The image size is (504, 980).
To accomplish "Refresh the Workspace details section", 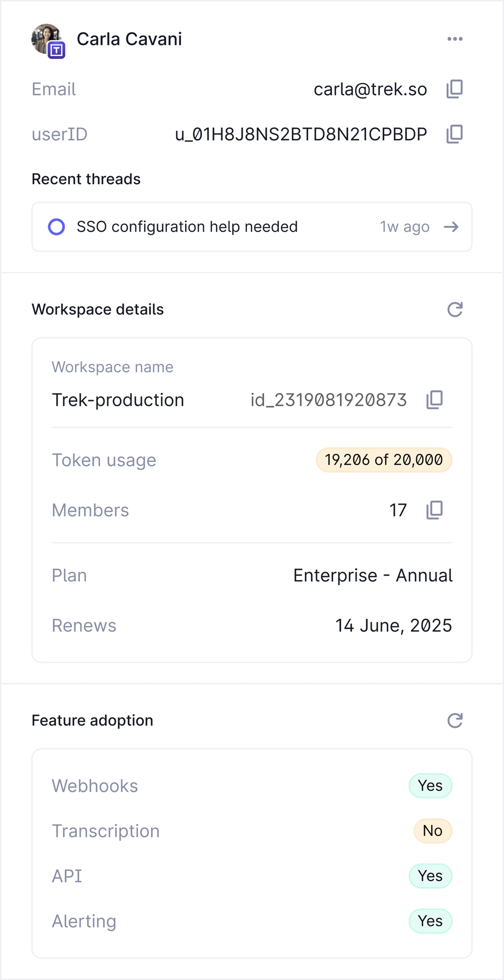I will coord(455,310).
